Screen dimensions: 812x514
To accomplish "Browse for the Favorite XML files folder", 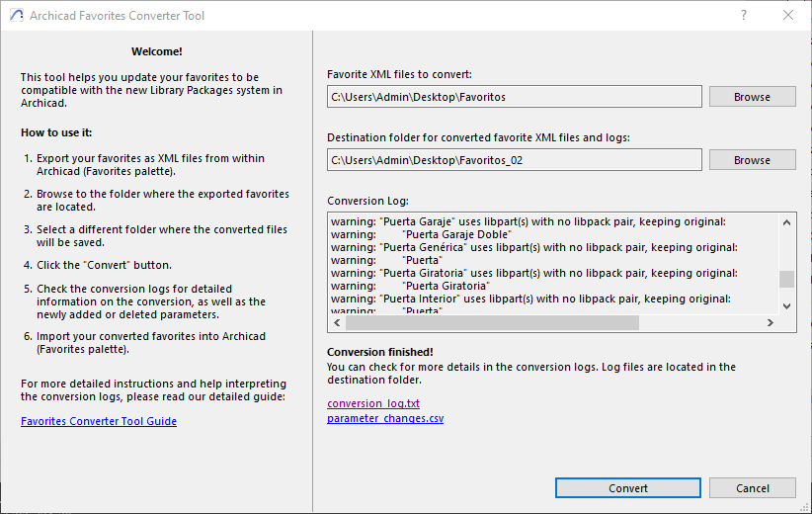I will pyautogui.click(x=752, y=97).
